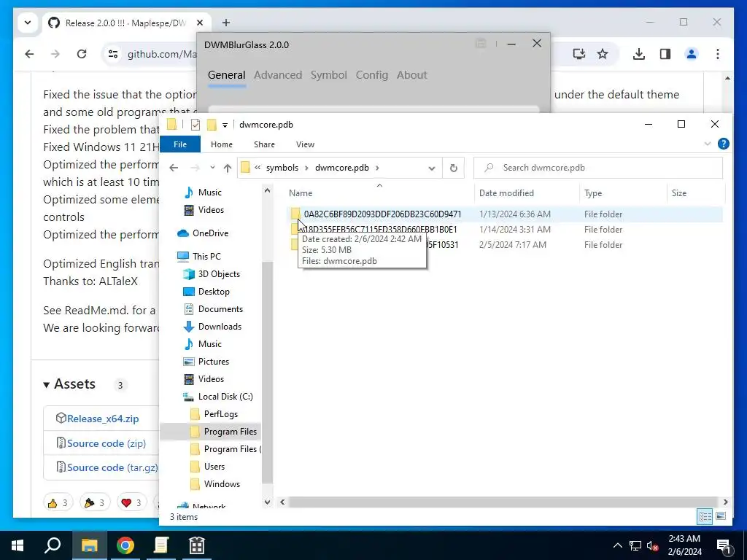Open the File tab in Explorer
The width and height of the screenshot is (747, 560).
pyautogui.click(x=180, y=144)
